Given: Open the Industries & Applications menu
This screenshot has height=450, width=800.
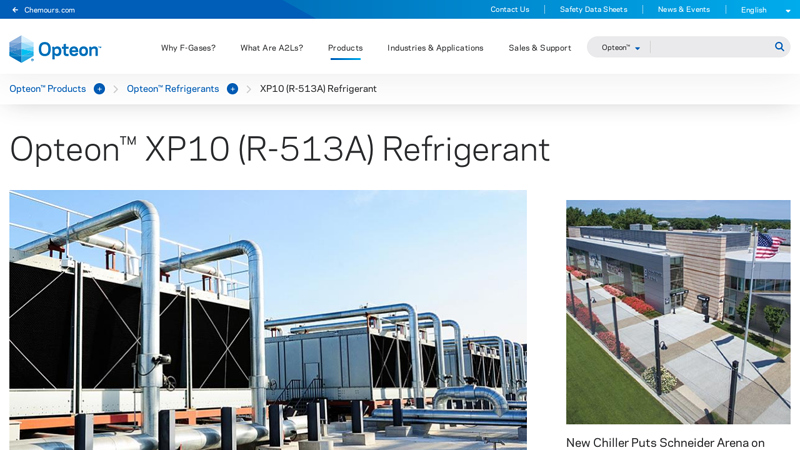Looking at the screenshot, I should (435, 48).
